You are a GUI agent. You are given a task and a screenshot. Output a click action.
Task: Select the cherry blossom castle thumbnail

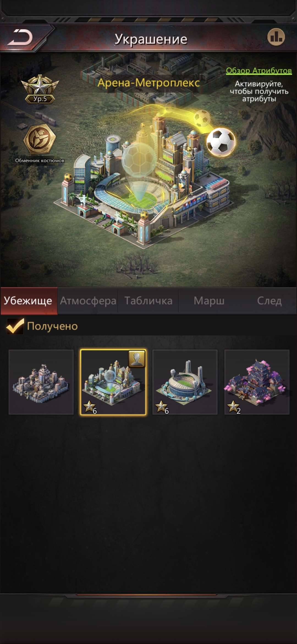pos(257,382)
